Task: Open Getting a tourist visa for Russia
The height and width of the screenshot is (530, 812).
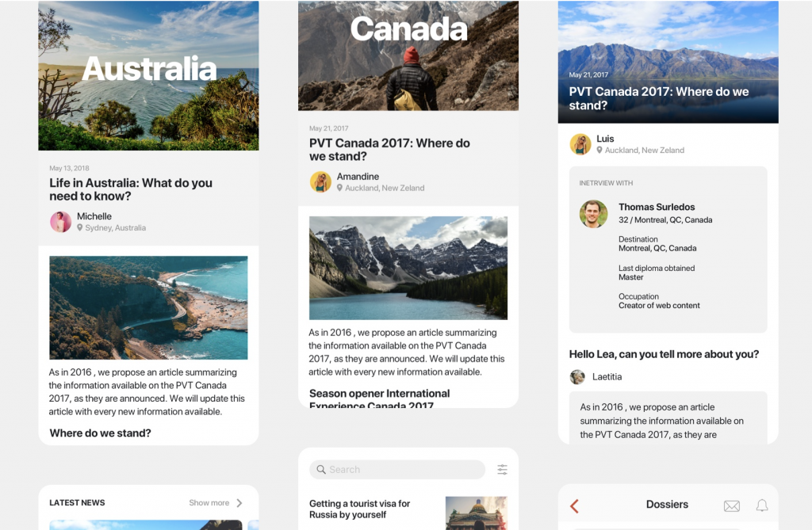Action: [359, 509]
